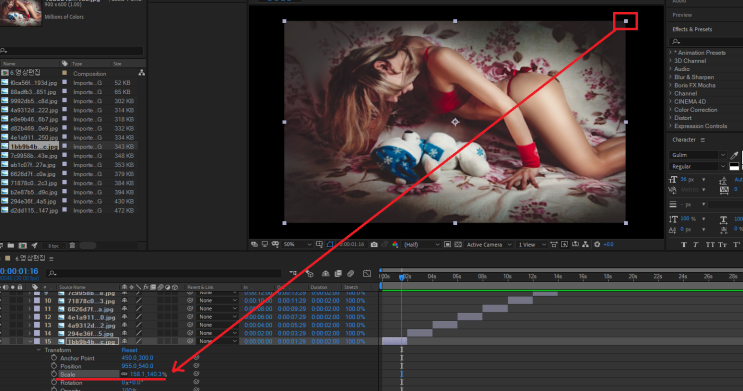Viewport: 743px width, 391px height.
Task: Toggle the Anchor Point stopwatch
Action: click(54, 358)
